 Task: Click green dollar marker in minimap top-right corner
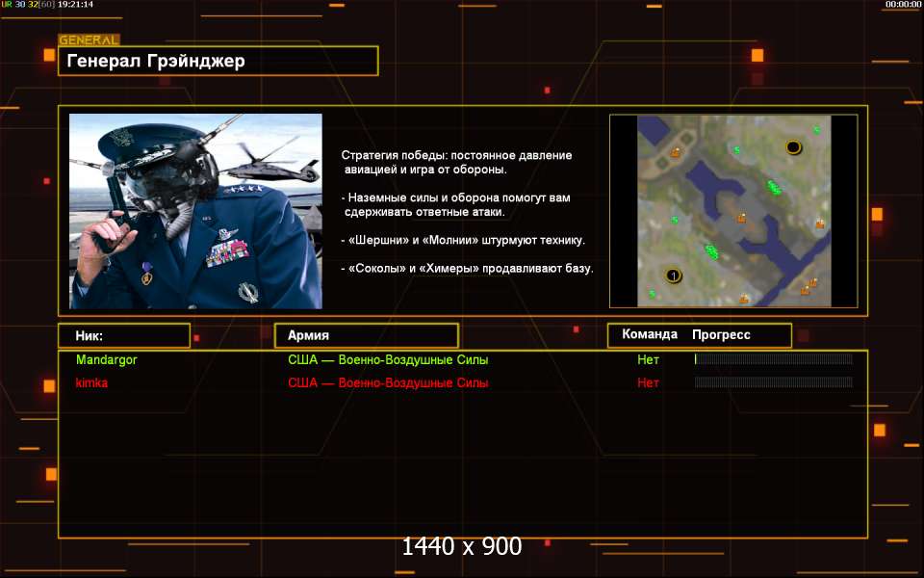816,130
